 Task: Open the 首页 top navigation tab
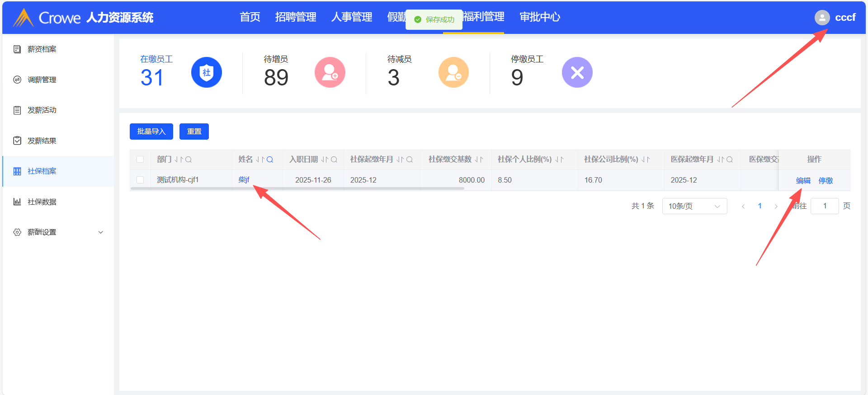(250, 17)
